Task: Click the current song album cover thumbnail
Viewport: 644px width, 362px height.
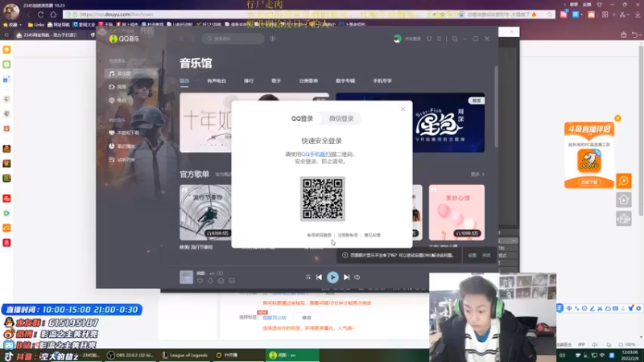Action: 186,277
